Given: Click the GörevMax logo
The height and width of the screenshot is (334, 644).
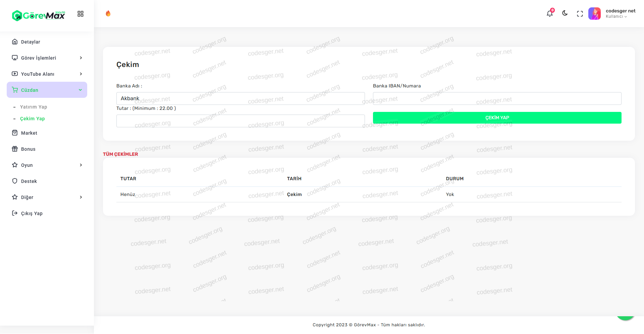Looking at the screenshot, I should 39,15.
